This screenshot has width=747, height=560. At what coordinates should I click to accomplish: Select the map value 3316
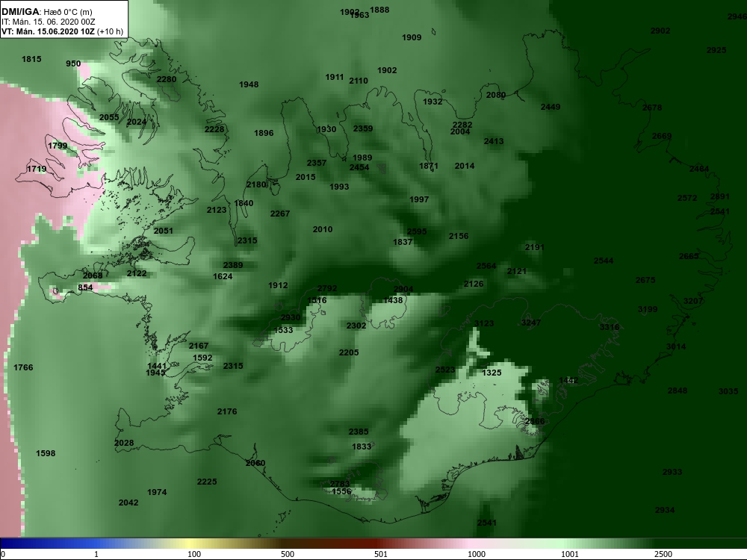(610, 327)
